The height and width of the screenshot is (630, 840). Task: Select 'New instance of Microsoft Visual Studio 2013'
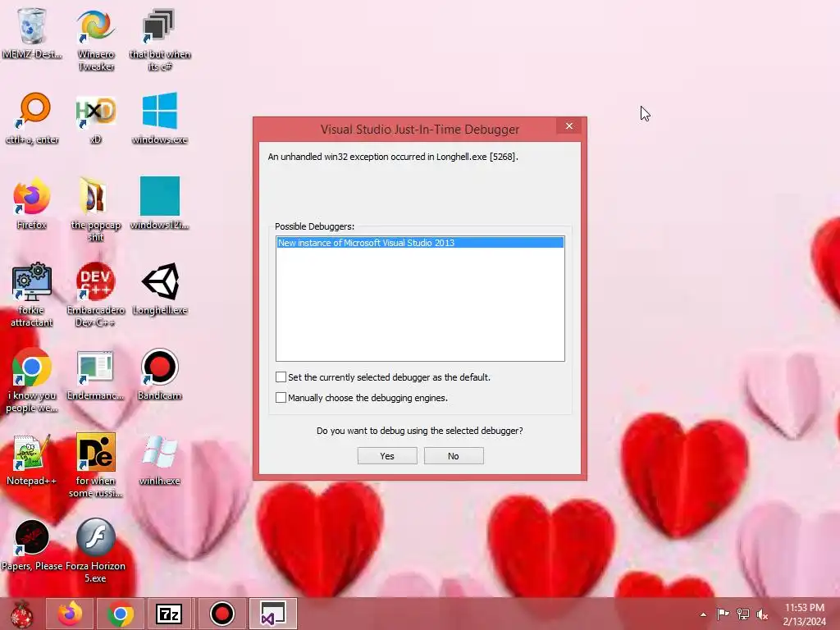[x=420, y=243]
